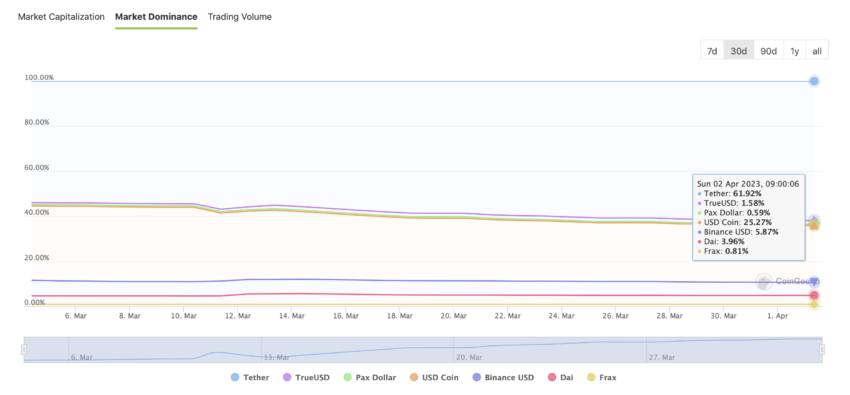Hide Binance USD series via legend
This screenshot has height=395, width=850.
point(503,378)
